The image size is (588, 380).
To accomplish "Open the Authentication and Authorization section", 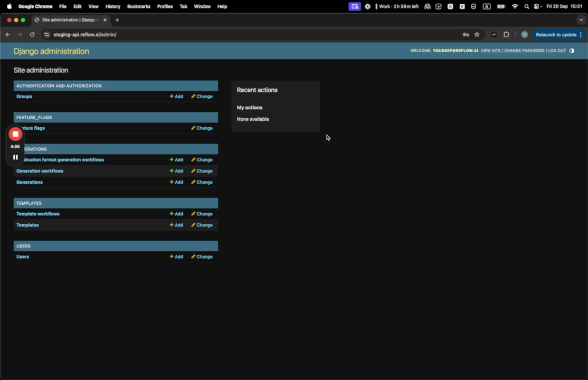I will click(x=59, y=86).
